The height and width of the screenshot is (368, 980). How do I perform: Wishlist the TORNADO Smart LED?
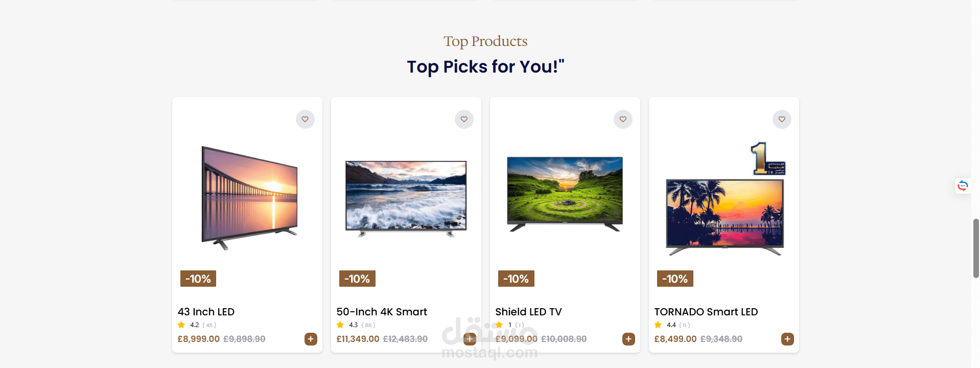point(782,120)
